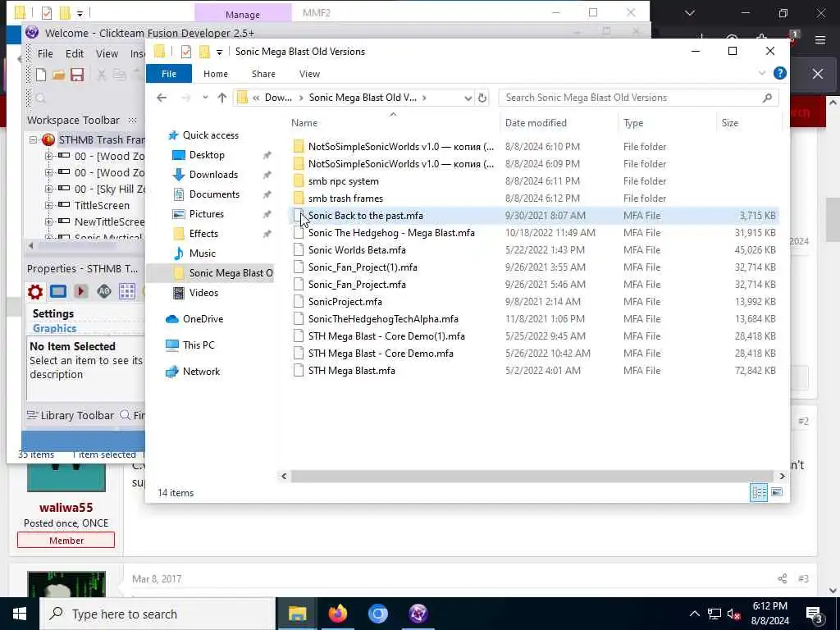Screen dimensions: 840x630
Task: Click muted speaker volume icon in system tray
Action: point(733,614)
